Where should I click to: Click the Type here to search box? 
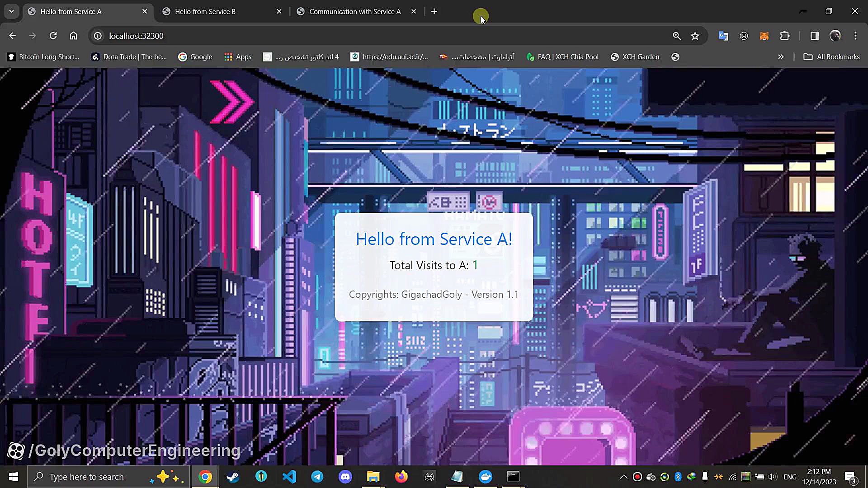108,477
